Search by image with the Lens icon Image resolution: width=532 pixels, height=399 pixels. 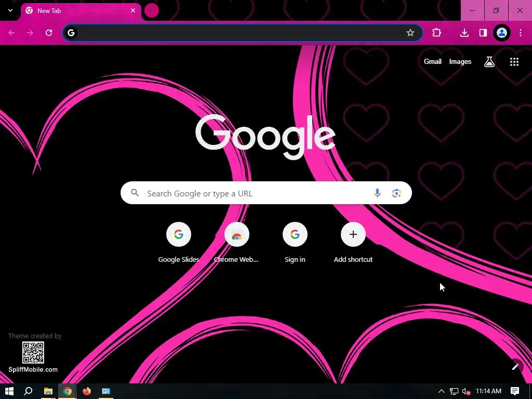[x=396, y=193]
